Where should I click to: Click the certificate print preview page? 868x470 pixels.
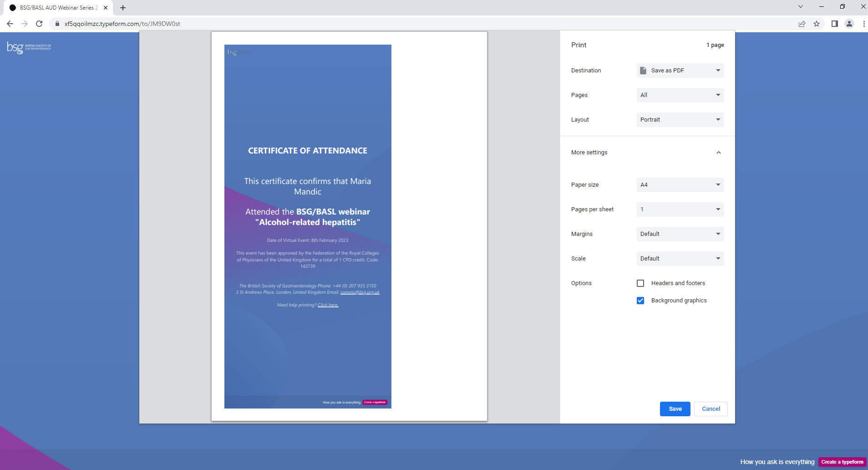(x=349, y=226)
